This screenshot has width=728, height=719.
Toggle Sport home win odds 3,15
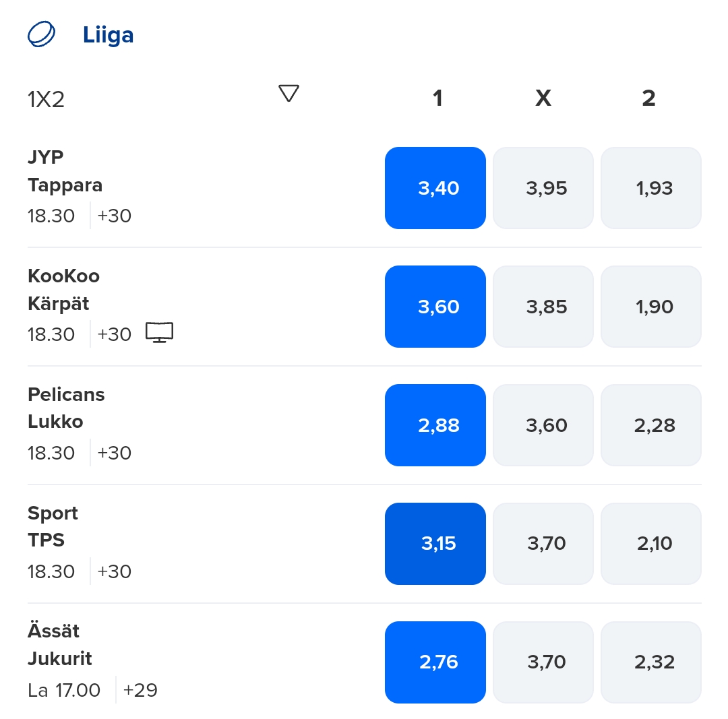click(435, 544)
